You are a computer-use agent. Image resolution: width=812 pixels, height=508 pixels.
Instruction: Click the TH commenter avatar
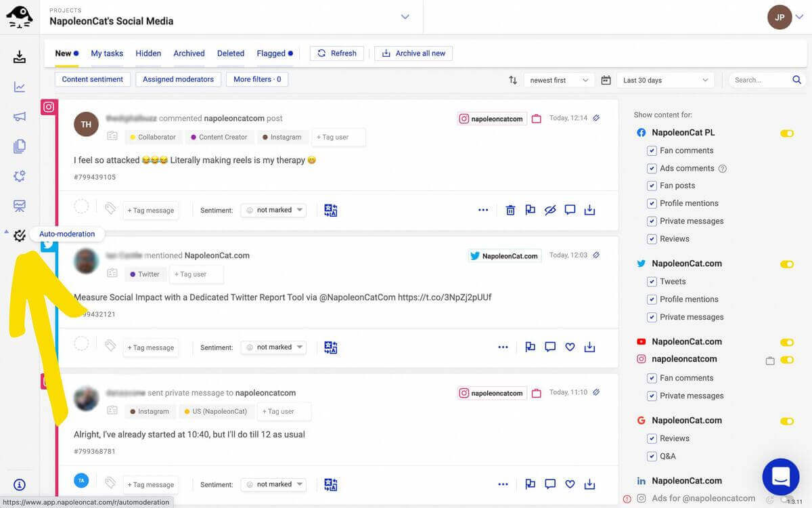click(86, 125)
